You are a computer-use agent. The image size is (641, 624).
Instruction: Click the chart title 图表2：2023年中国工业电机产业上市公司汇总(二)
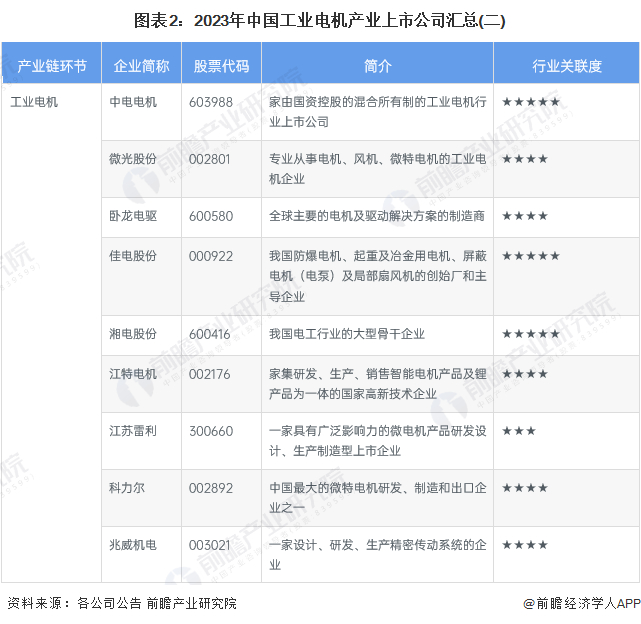tap(320, 20)
